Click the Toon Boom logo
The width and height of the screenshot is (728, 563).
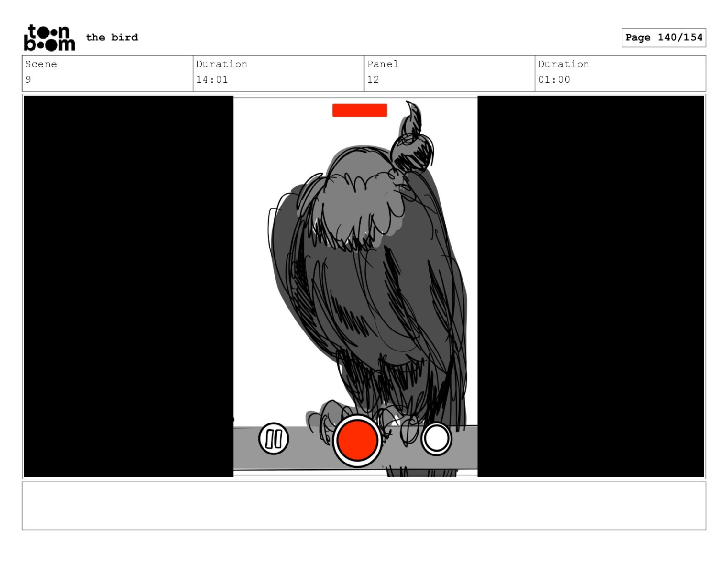click(x=49, y=37)
